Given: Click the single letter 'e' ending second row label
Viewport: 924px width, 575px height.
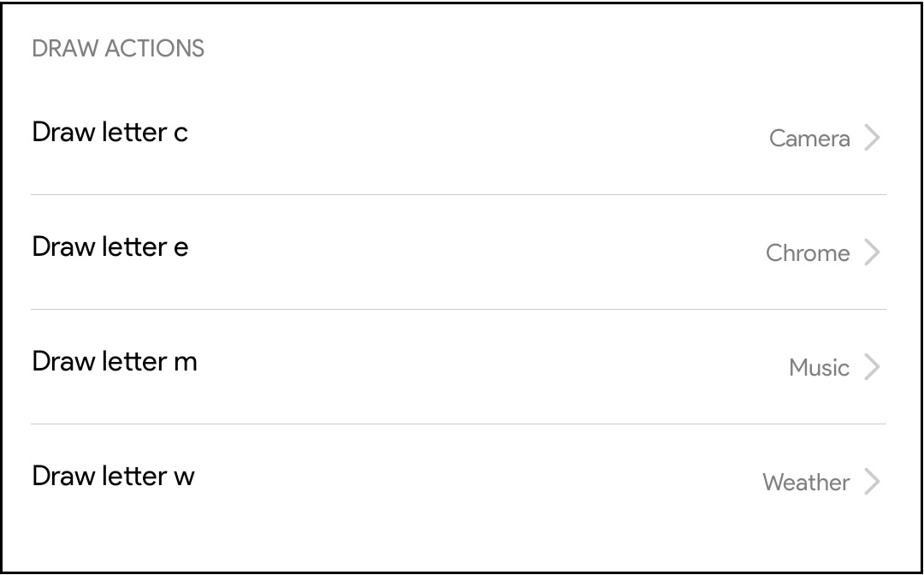Looking at the screenshot, I should click(x=181, y=248).
